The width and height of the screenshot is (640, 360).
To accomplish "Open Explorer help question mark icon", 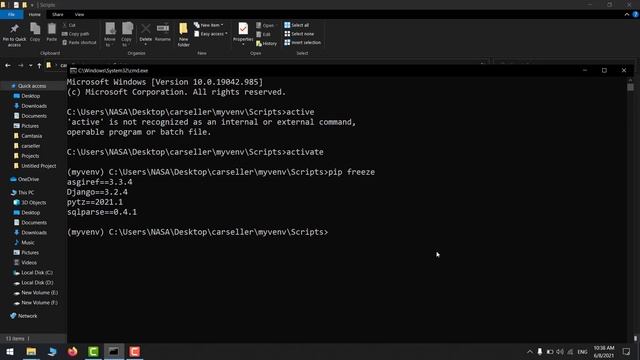I will tap(636, 15).
